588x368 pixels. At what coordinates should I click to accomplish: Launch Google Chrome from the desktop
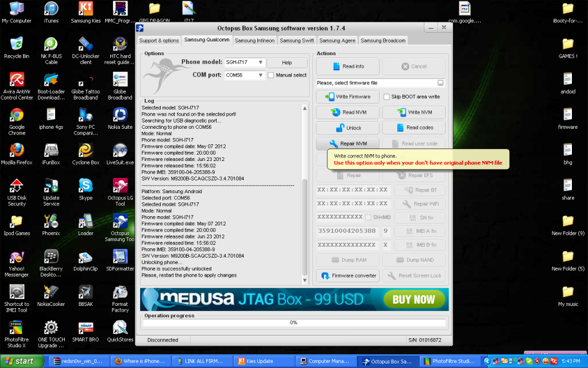click(x=17, y=121)
